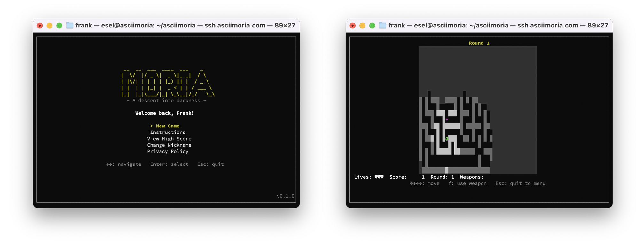
Task: Open the Instructions menu entry
Action: (x=168, y=133)
